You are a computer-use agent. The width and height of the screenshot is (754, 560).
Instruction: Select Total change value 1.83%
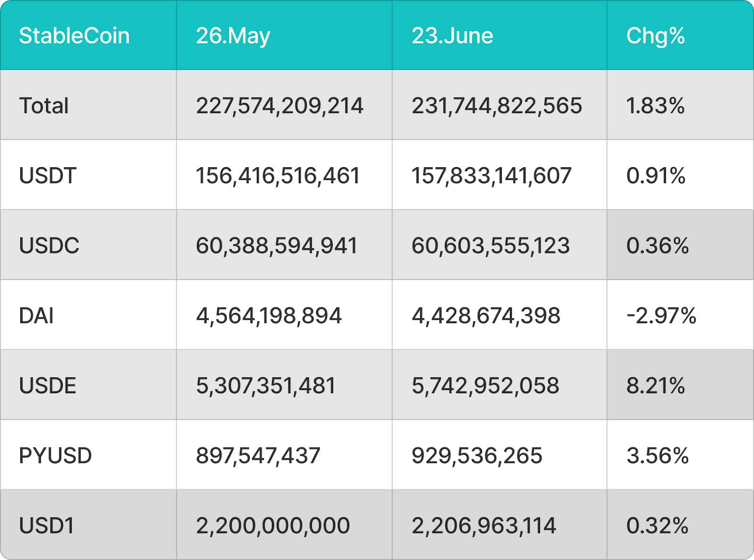click(x=656, y=106)
